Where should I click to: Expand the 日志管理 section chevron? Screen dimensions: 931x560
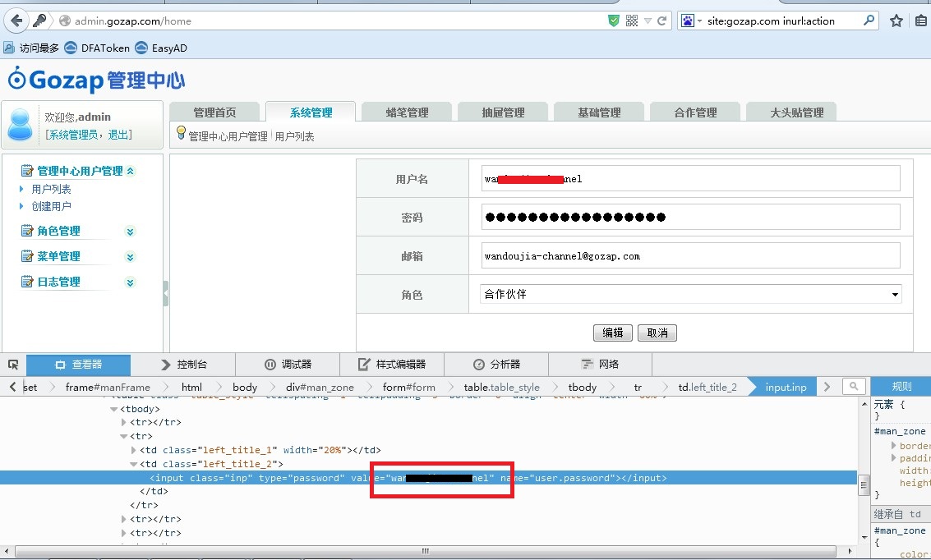click(130, 282)
